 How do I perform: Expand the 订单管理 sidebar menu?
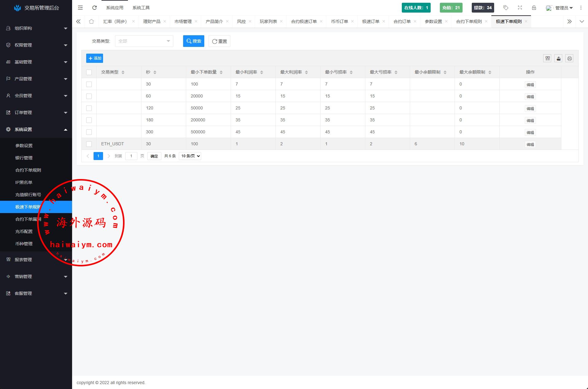click(x=36, y=113)
